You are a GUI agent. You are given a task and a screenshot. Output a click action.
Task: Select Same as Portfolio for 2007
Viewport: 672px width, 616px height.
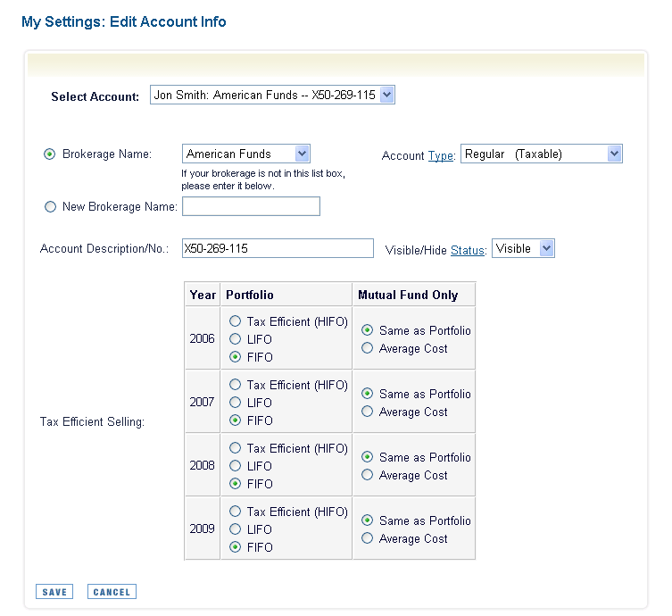pos(367,393)
